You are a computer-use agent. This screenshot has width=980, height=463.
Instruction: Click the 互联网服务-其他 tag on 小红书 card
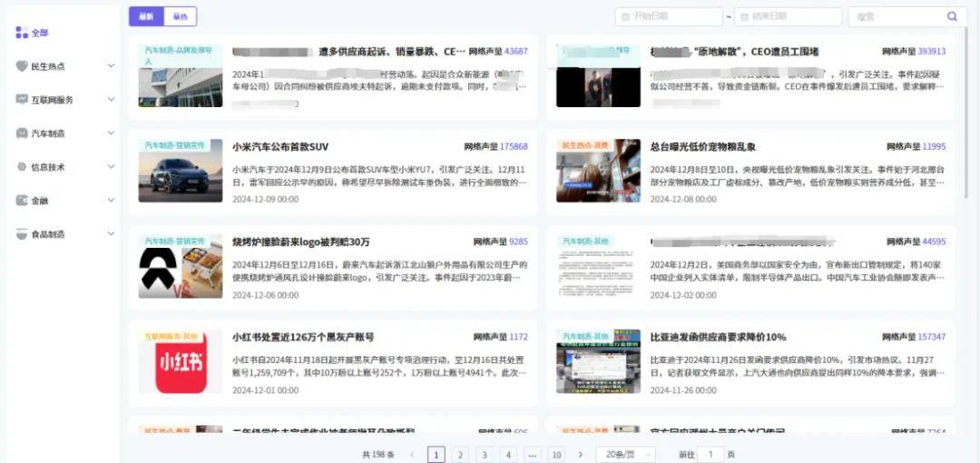[171, 337]
